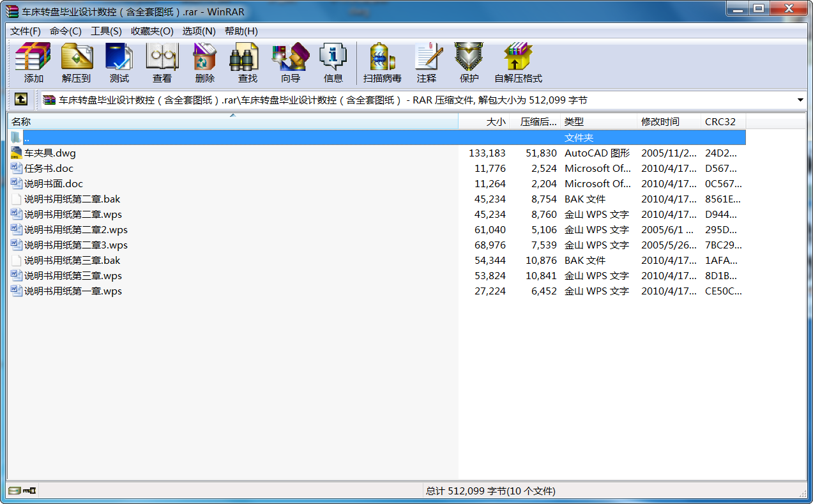Select file 说明书用纸第三章.bak
The width and height of the screenshot is (813, 504).
pos(72,260)
